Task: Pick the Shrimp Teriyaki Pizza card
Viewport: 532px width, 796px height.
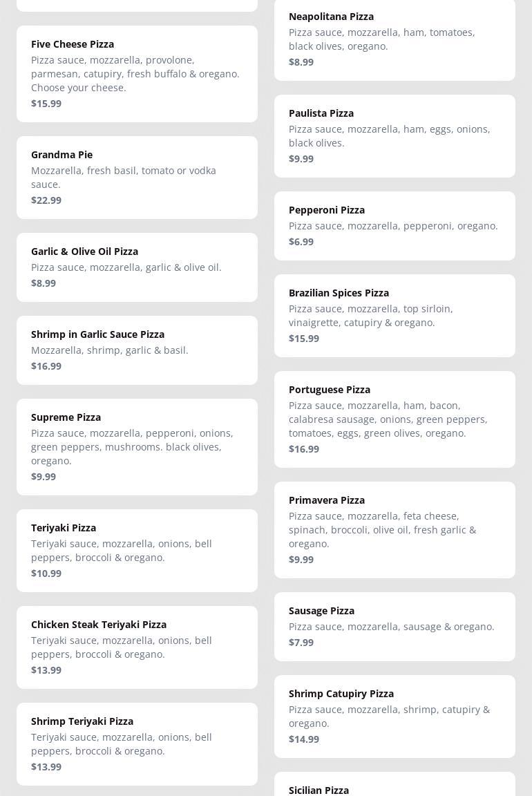Action: tap(137, 743)
